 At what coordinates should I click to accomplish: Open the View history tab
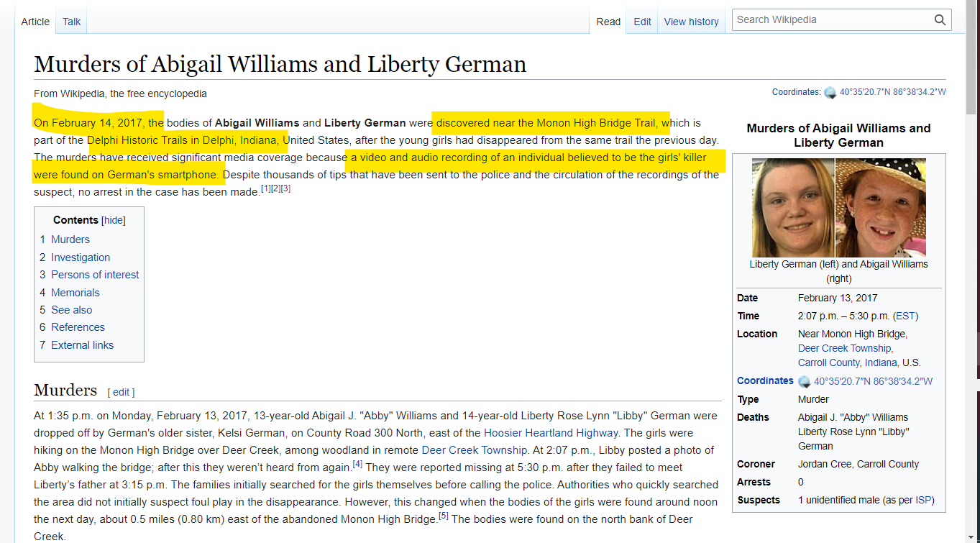tap(691, 22)
